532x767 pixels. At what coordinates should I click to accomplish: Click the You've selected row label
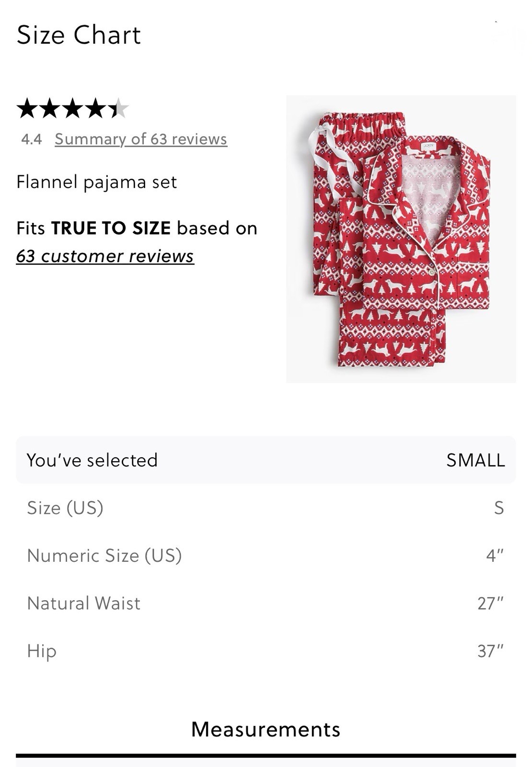click(x=92, y=460)
